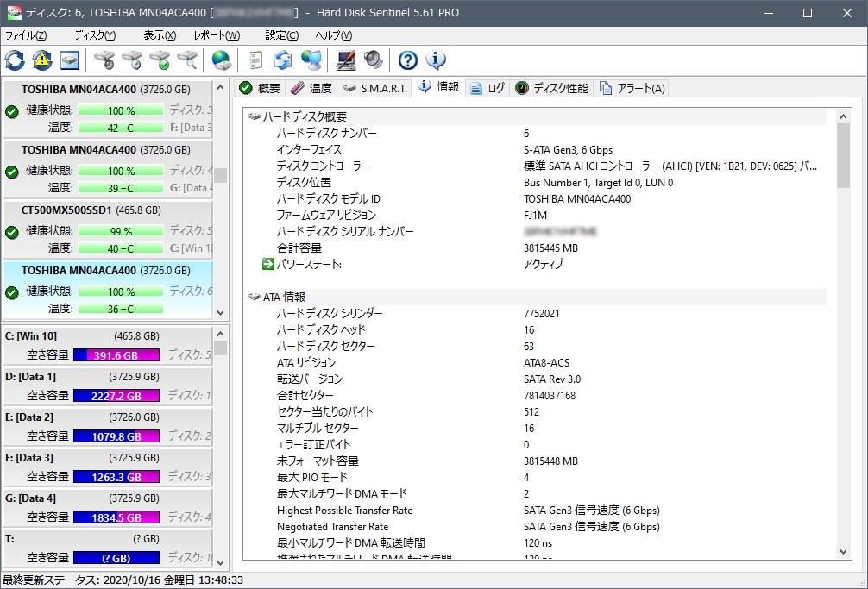Open the notepad report toolbar icon

tap(255, 60)
